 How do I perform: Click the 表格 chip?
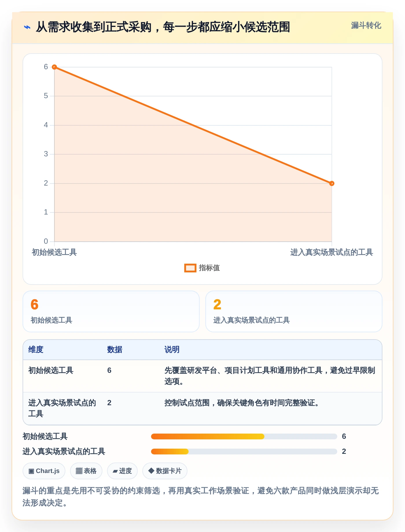[x=86, y=471]
